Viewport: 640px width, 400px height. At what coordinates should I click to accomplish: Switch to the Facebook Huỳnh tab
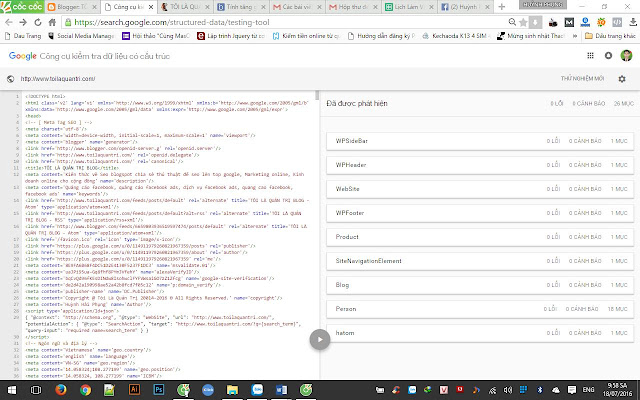point(465,7)
